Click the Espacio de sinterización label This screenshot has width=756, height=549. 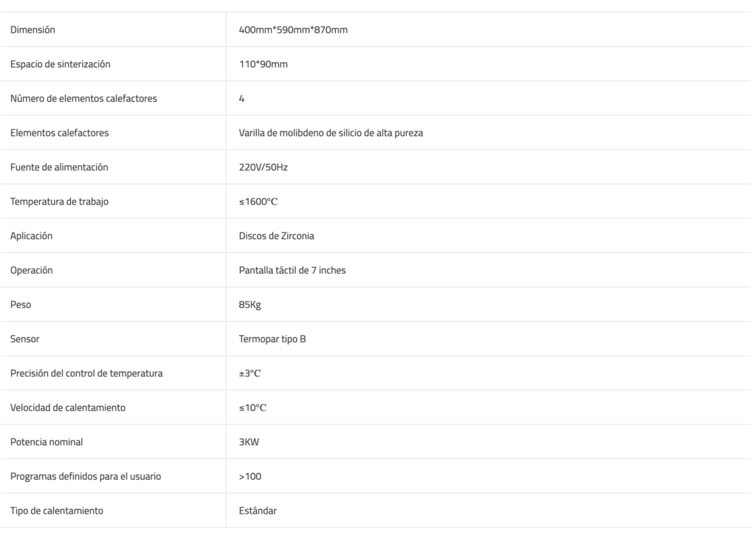[61, 64]
